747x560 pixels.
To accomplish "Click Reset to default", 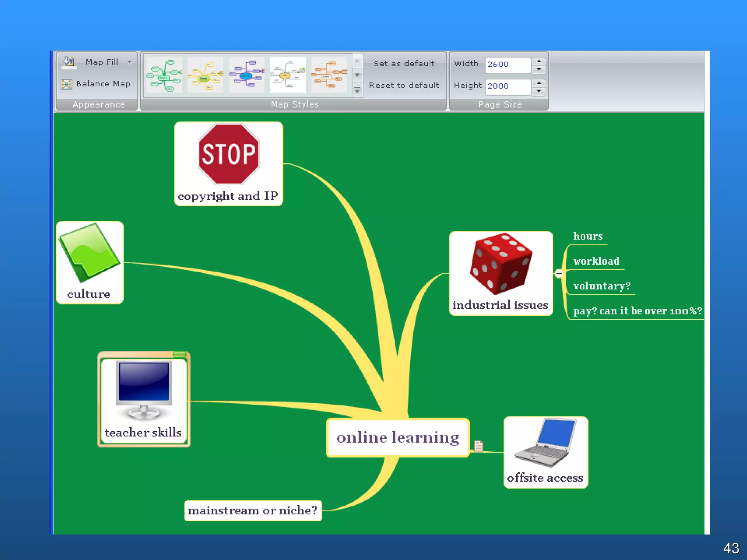I will [x=404, y=85].
